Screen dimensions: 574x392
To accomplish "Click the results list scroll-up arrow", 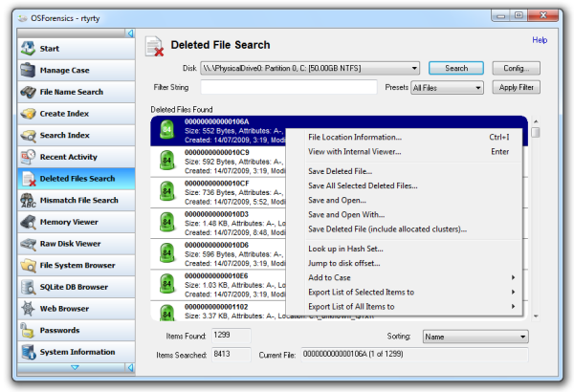I will [536, 121].
